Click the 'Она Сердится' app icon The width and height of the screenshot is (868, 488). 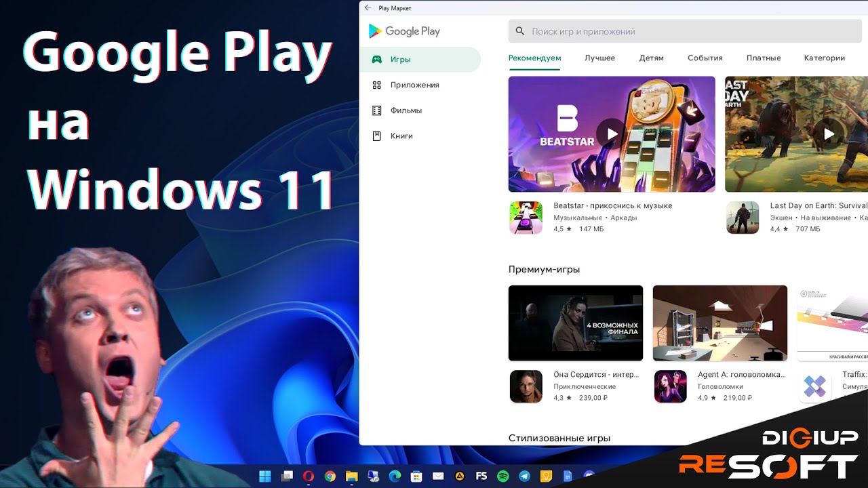(526, 386)
